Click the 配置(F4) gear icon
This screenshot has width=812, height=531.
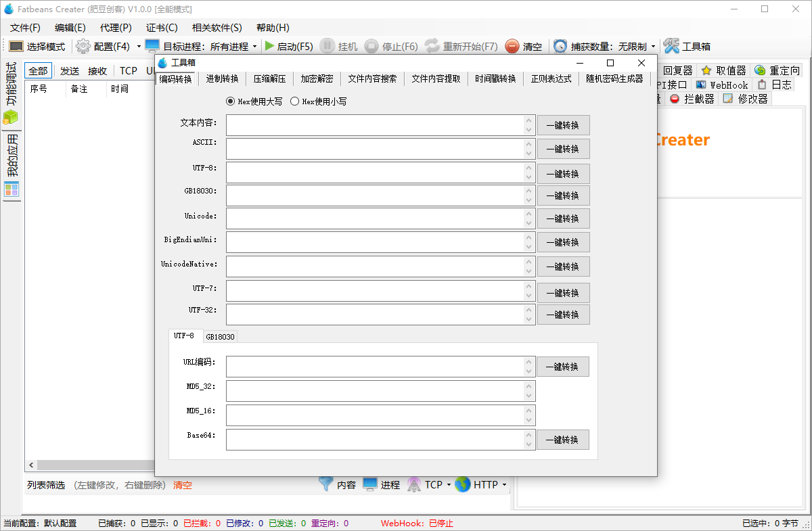(x=82, y=46)
